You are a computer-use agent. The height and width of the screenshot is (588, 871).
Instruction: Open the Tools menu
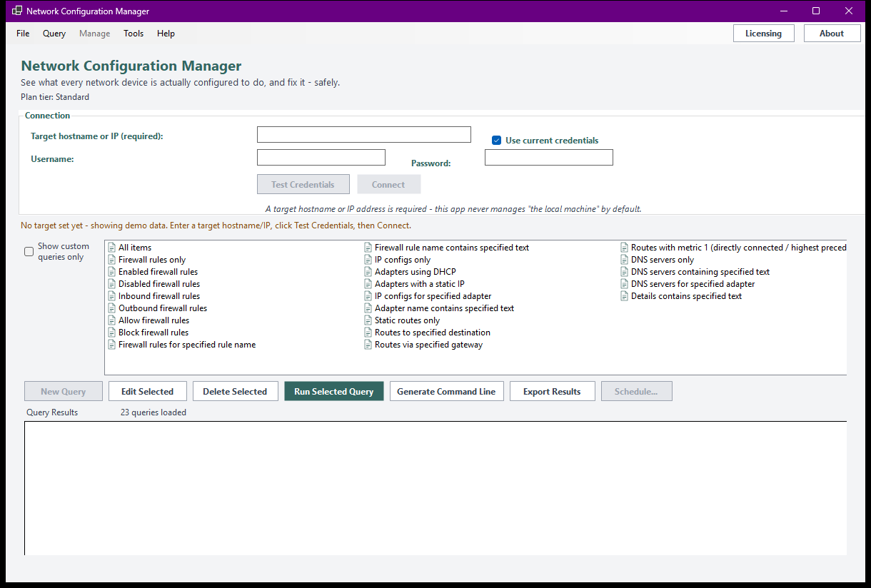134,34
